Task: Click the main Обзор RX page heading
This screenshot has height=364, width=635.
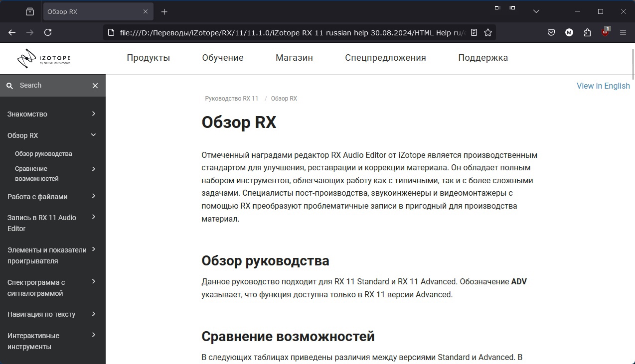Action: point(239,122)
